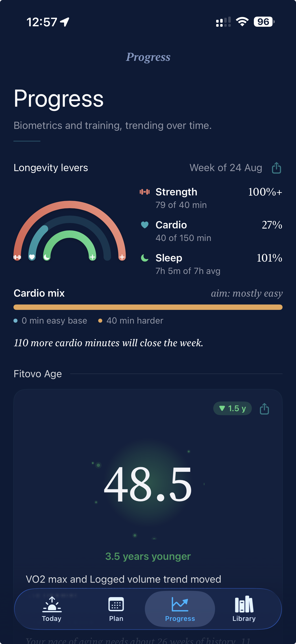Image resolution: width=296 pixels, height=644 pixels.
Task: Tap the 1.5 y change badge
Action: coord(232,408)
